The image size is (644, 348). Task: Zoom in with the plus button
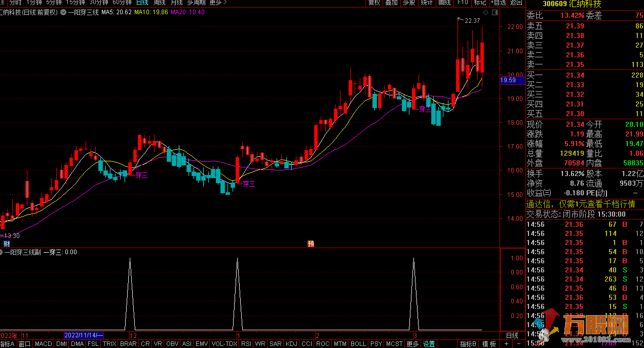point(507,344)
